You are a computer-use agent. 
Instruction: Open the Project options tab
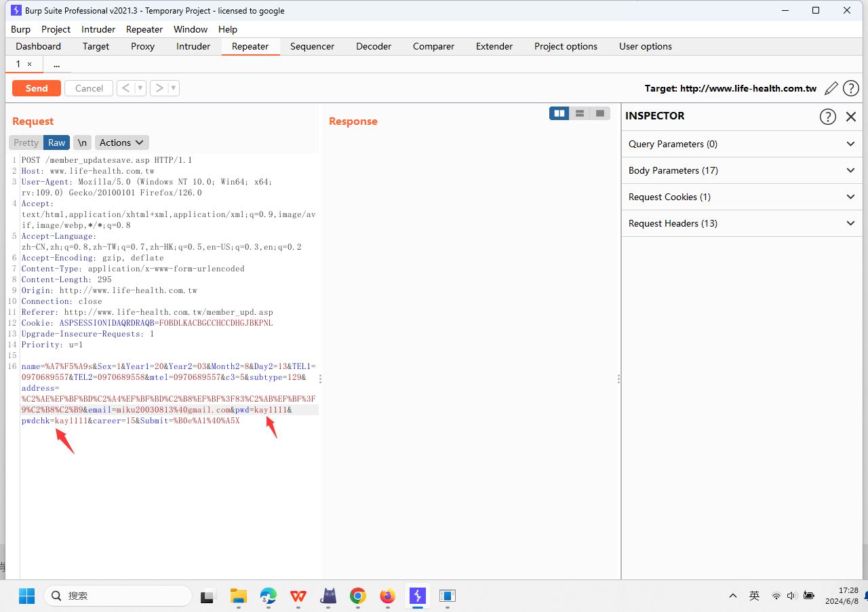(566, 46)
